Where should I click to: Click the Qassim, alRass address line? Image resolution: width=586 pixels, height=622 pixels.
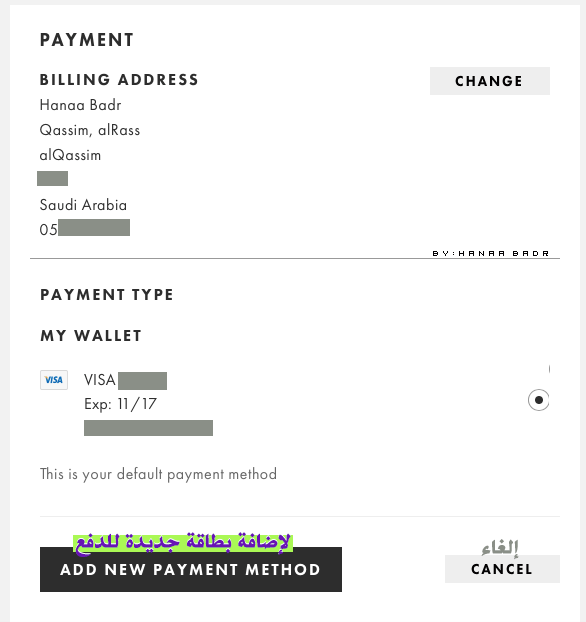pyautogui.click(x=90, y=130)
